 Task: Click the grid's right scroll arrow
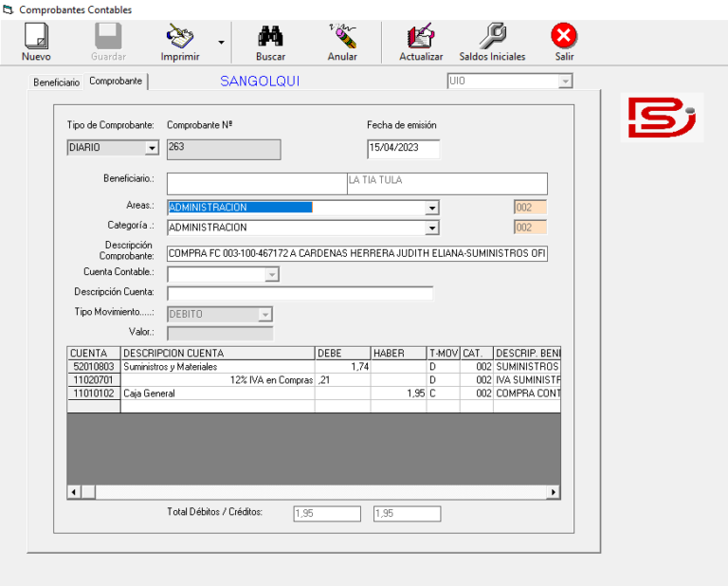click(554, 492)
